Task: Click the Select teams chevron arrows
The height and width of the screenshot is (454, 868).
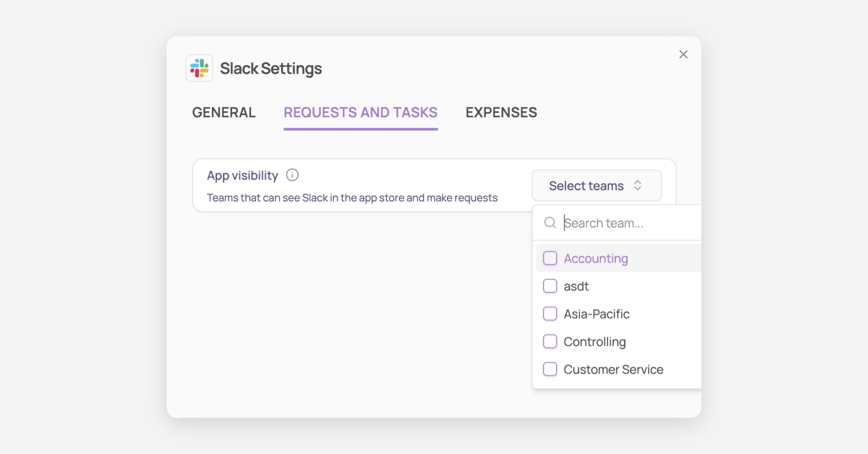Action: pyautogui.click(x=638, y=185)
